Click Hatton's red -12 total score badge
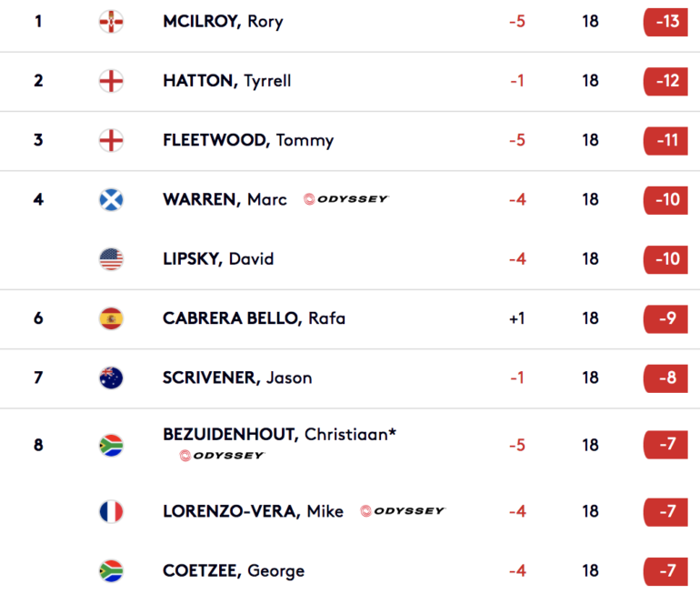Image resolution: width=700 pixels, height=594 pixels. 665,81
